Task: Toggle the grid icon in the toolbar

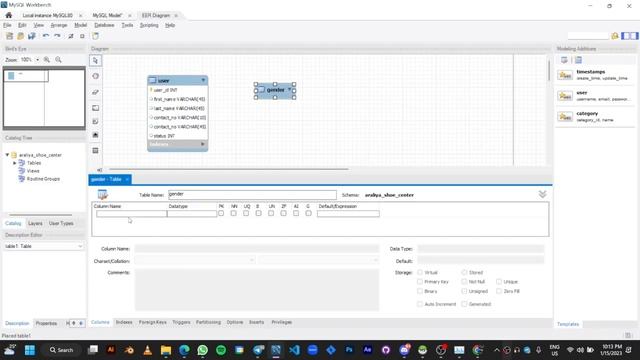Action: [x=71, y=36]
